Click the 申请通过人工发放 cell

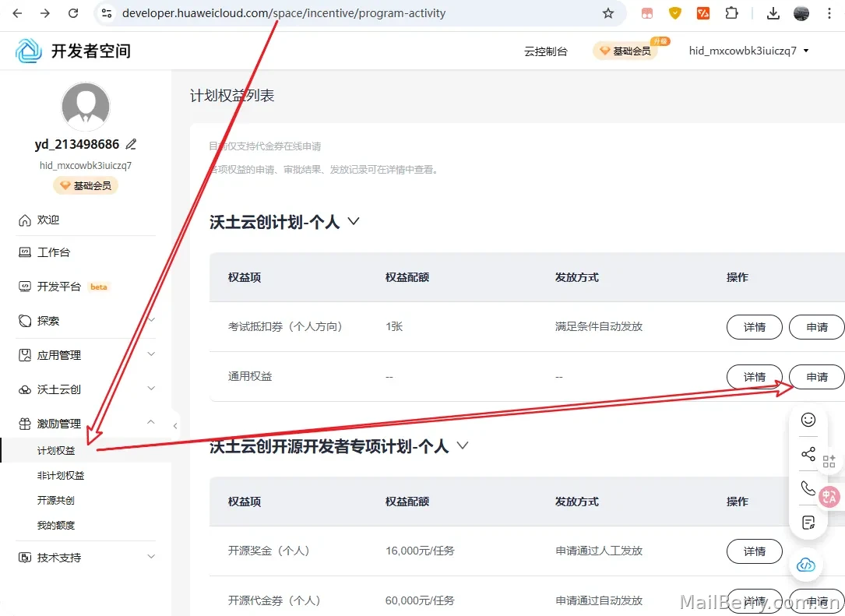click(599, 551)
